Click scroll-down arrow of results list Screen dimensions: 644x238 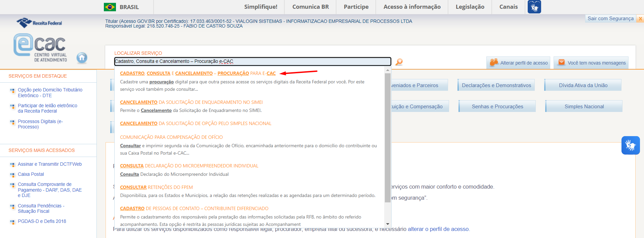(x=388, y=224)
